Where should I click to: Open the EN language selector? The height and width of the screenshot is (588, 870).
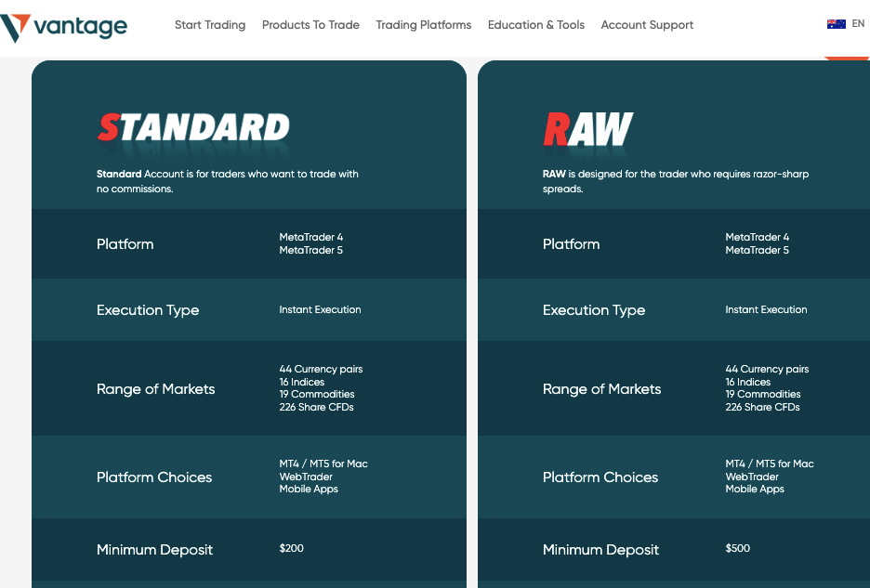858,24
